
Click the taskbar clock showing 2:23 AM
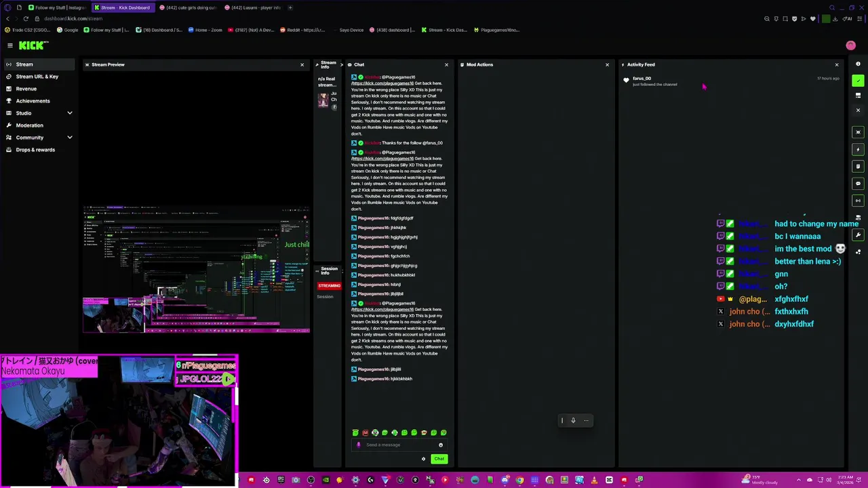pyautogui.click(x=845, y=480)
